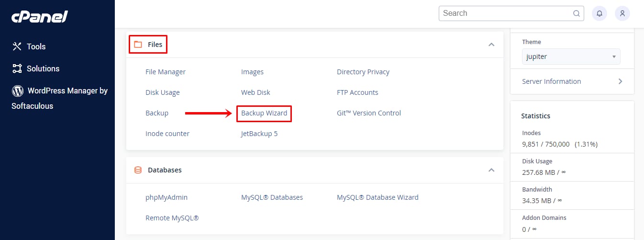Viewport: 644px width, 240px height.
Task: Collapse the Files section chevron
Action: tap(491, 45)
